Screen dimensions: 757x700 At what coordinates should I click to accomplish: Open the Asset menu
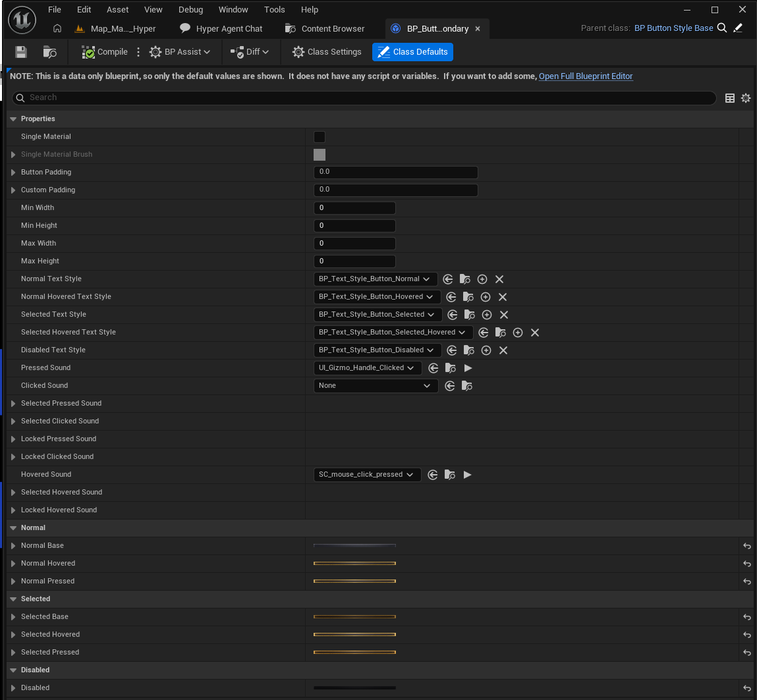click(117, 10)
